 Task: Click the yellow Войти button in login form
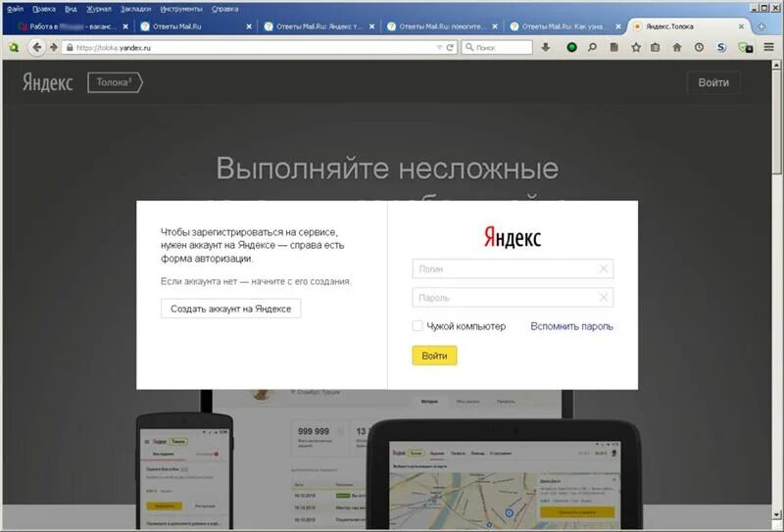[434, 356]
